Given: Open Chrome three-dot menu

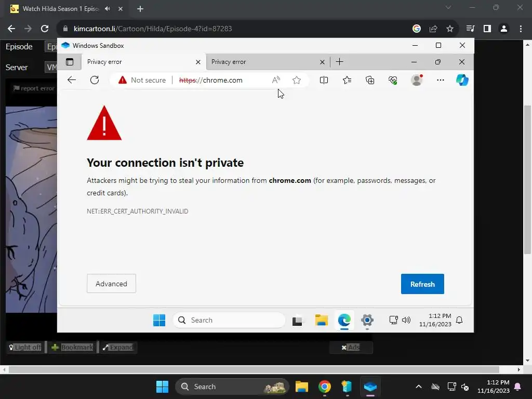Looking at the screenshot, I should pos(521,29).
